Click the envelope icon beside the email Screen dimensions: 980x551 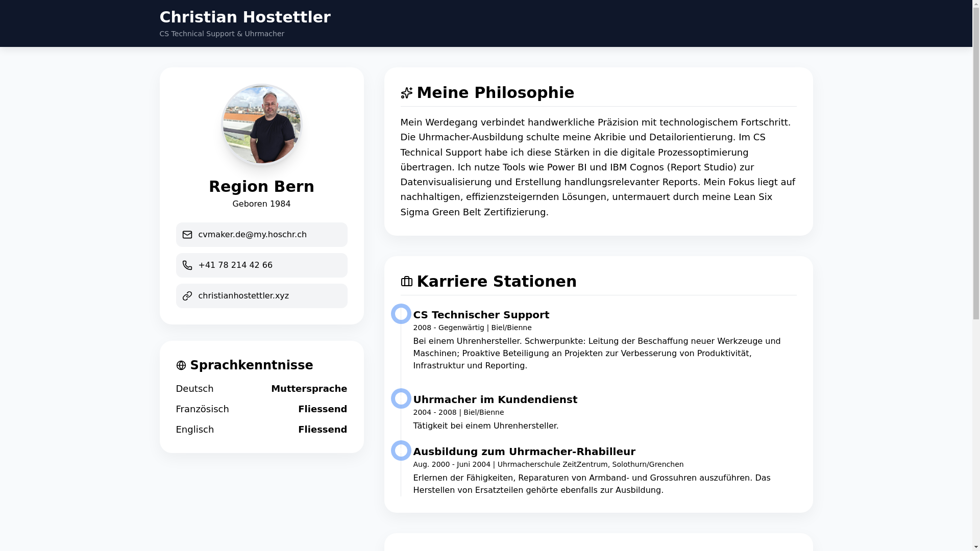click(x=187, y=235)
